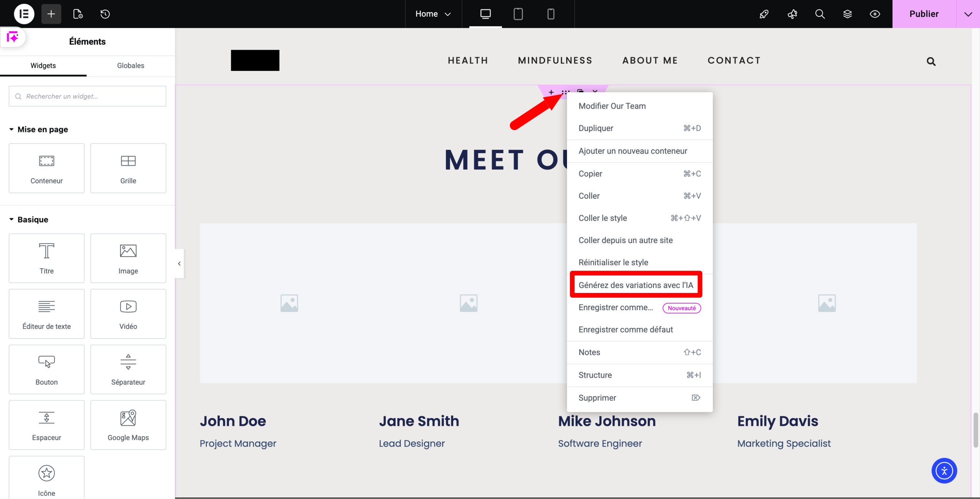Select the Titre widget

(47, 258)
